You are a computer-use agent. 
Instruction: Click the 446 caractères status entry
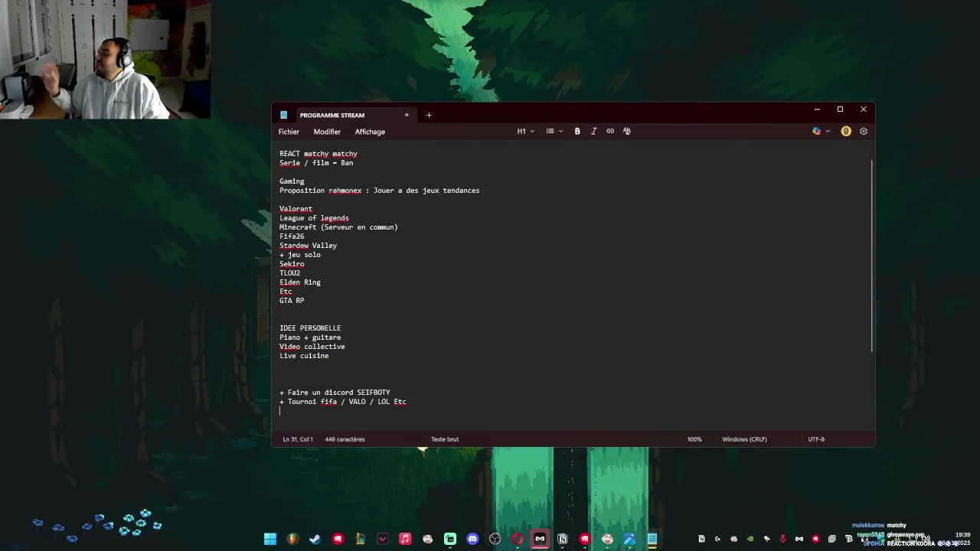coord(345,439)
